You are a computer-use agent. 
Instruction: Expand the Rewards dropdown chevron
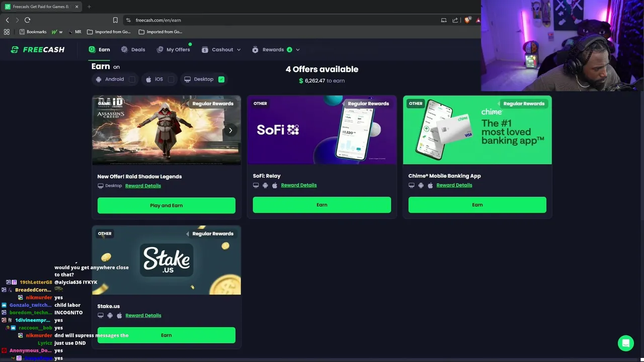coord(297,50)
